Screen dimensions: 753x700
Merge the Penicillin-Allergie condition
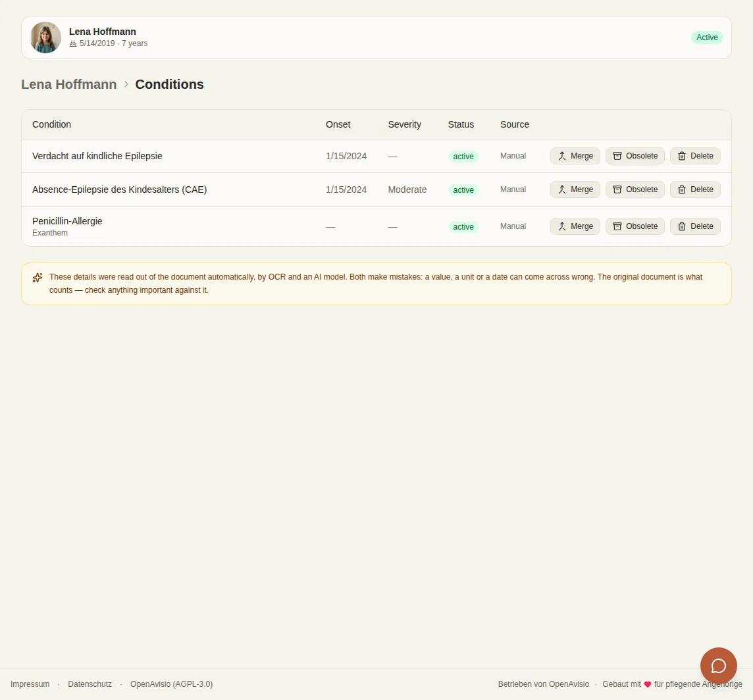click(x=575, y=226)
